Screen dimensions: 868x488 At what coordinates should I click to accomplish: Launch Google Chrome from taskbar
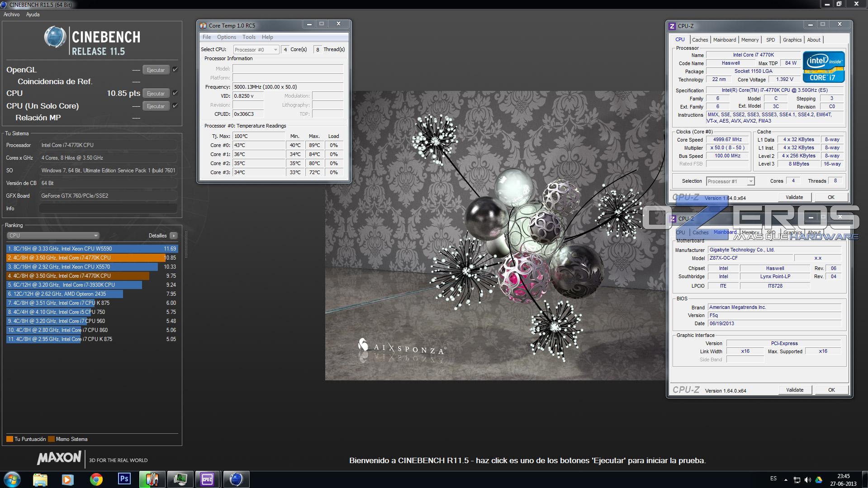(96, 479)
